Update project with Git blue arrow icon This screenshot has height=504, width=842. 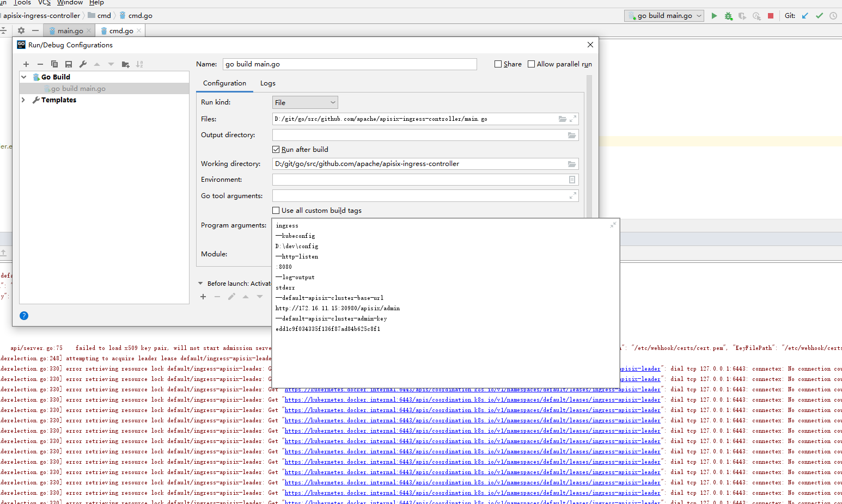pos(805,16)
